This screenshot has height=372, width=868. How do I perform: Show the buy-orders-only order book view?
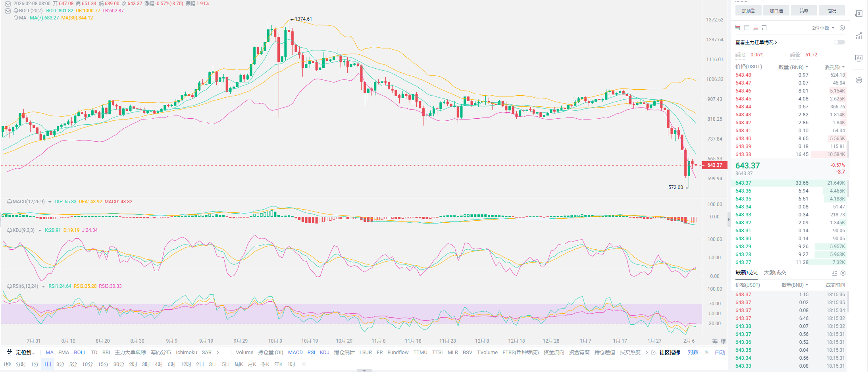747,28
